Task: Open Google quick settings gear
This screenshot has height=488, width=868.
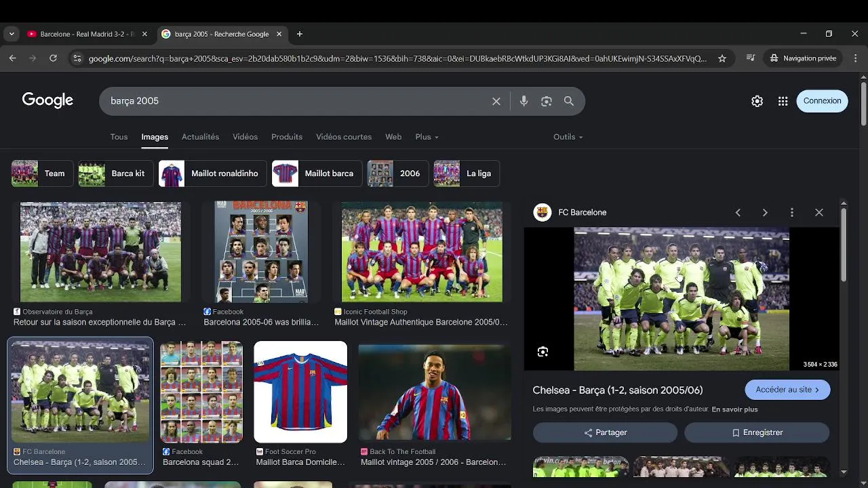Action: [x=757, y=101]
